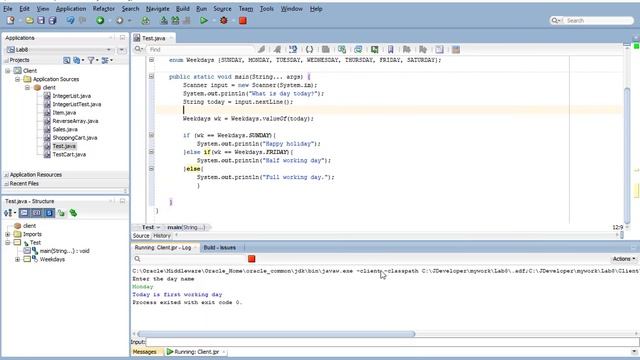
Task: Switch to the Build - Issues tab
Action: coord(220,248)
